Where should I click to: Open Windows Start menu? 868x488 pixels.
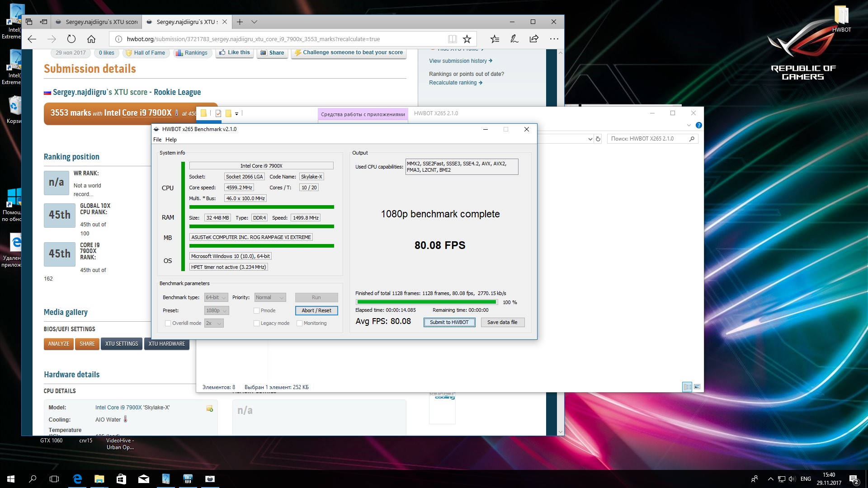pos(11,479)
